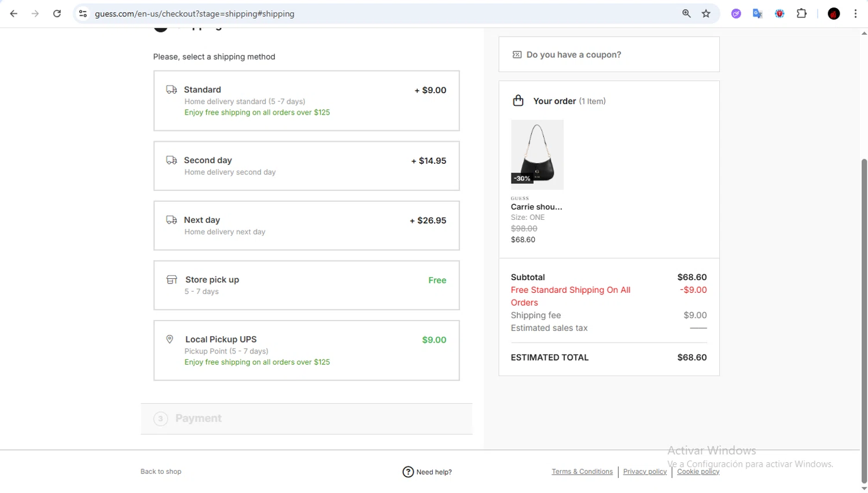The height and width of the screenshot is (493, 868).
Task: Pick the Store pick up option
Action: point(306,285)
